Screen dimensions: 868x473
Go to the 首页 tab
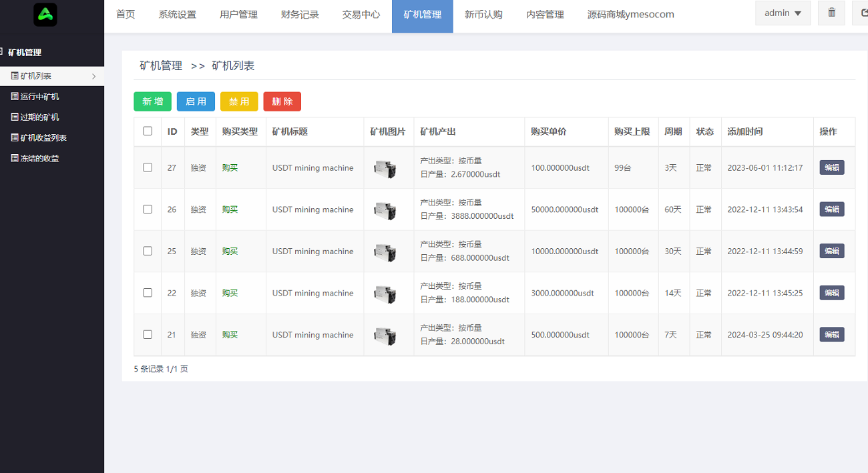tap(126, 15)
